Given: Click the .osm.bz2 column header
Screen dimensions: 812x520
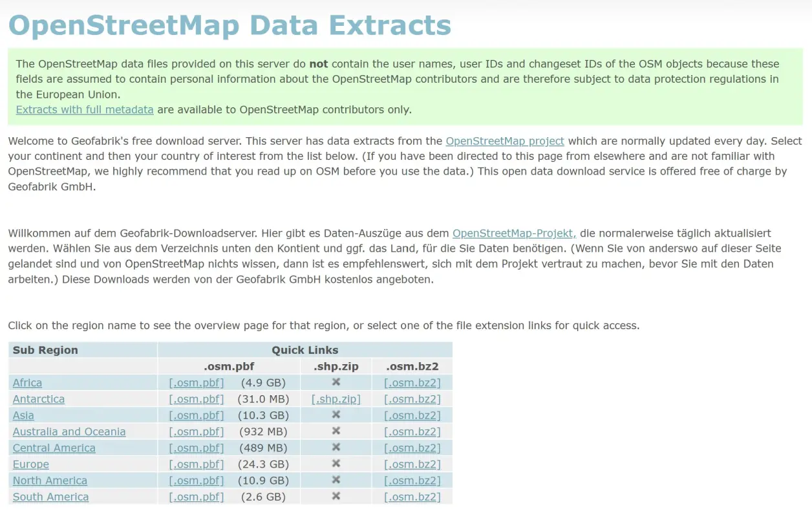Looking at the screenshot, I should click(412, 366).
